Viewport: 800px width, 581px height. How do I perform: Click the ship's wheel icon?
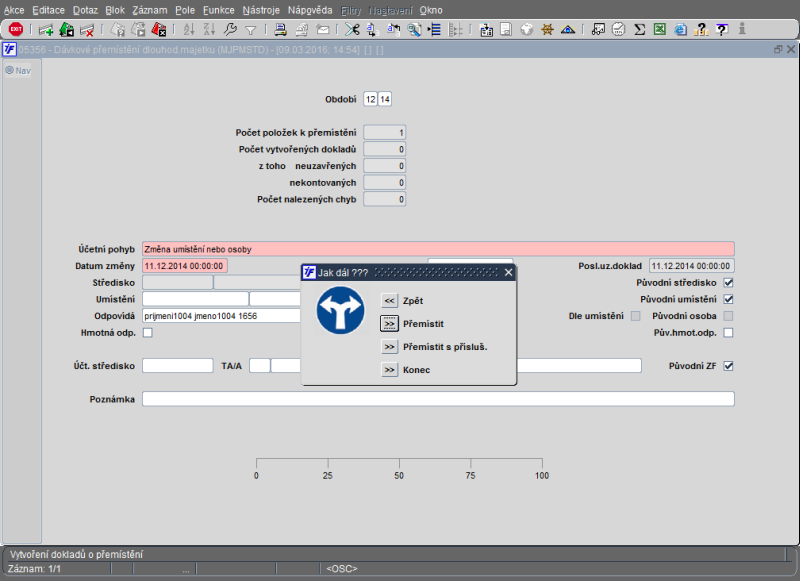[x=547, y=30]
